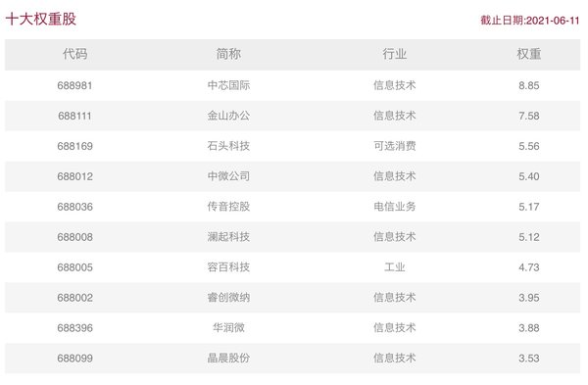The width and height of the screenshot is (588, 385).
Task: Click the 简称 column header
Action: coord(228,54)
